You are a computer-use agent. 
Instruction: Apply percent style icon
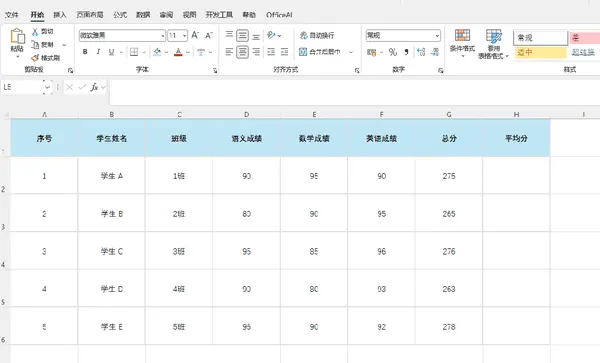click(393, 52)
